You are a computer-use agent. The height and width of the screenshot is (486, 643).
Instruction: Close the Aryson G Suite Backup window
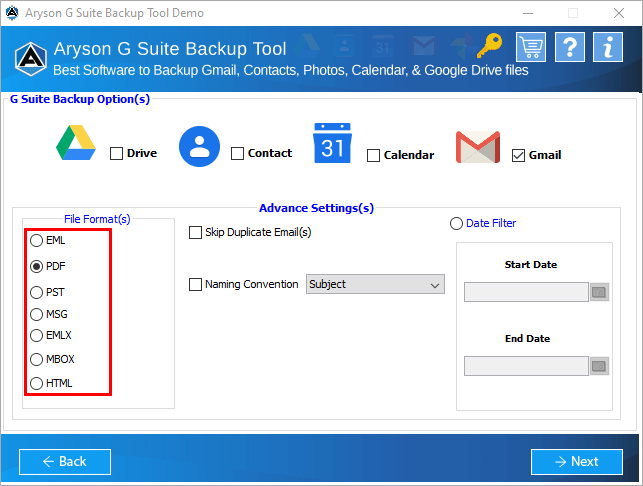click(618, 13)
